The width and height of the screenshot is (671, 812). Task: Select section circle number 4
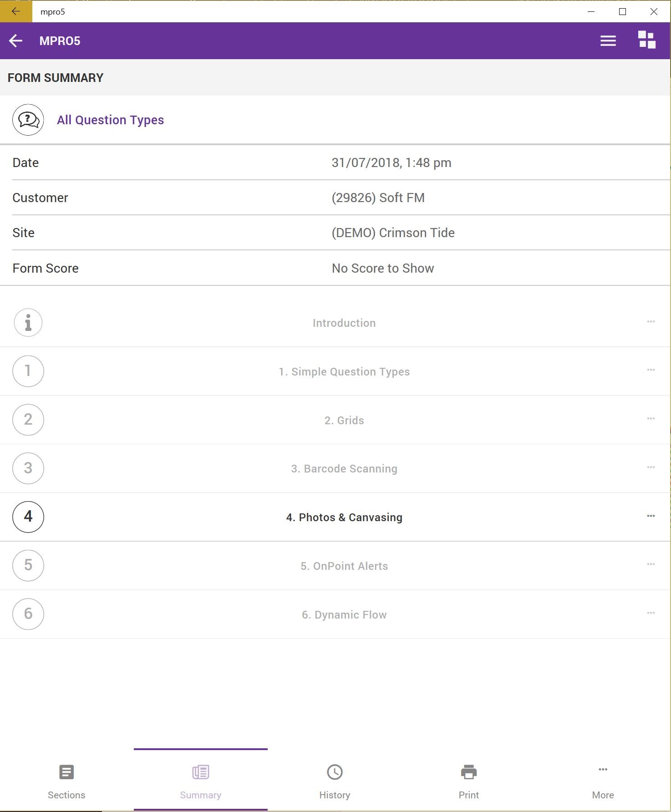28,517
